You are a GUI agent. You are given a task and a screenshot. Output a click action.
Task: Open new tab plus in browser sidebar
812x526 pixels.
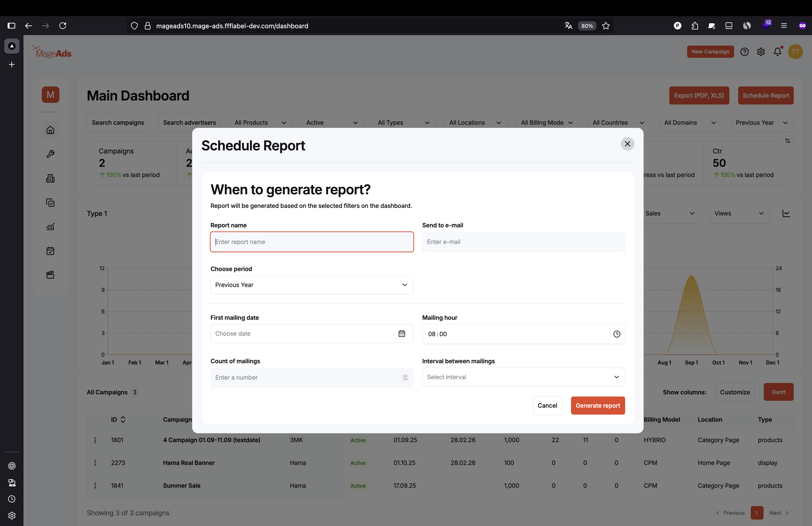12,65
